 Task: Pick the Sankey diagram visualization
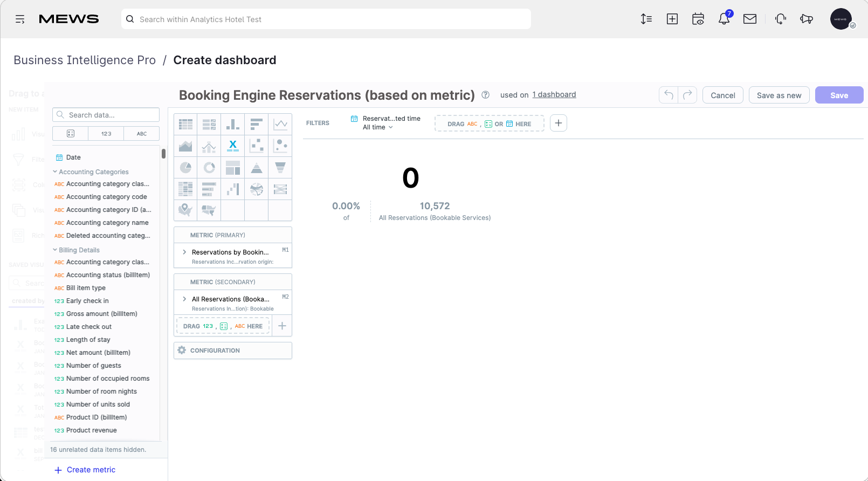(x=280, y=189)
